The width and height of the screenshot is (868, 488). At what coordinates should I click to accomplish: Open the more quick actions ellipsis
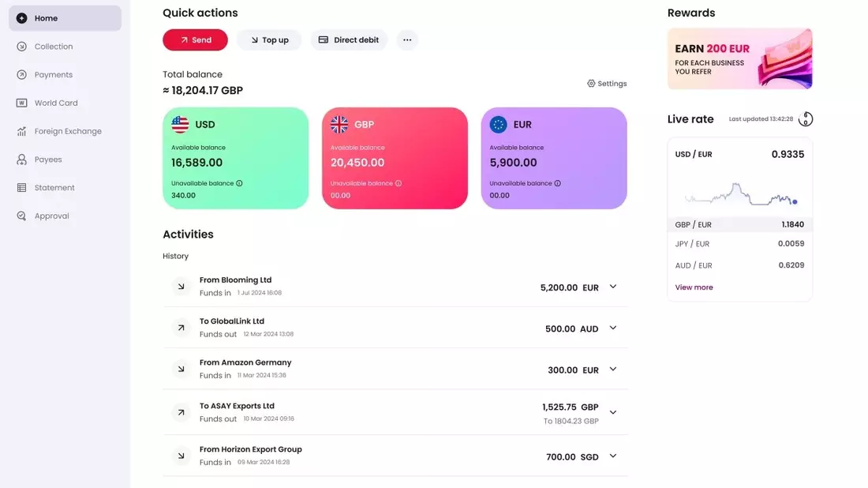pos(407,40)
